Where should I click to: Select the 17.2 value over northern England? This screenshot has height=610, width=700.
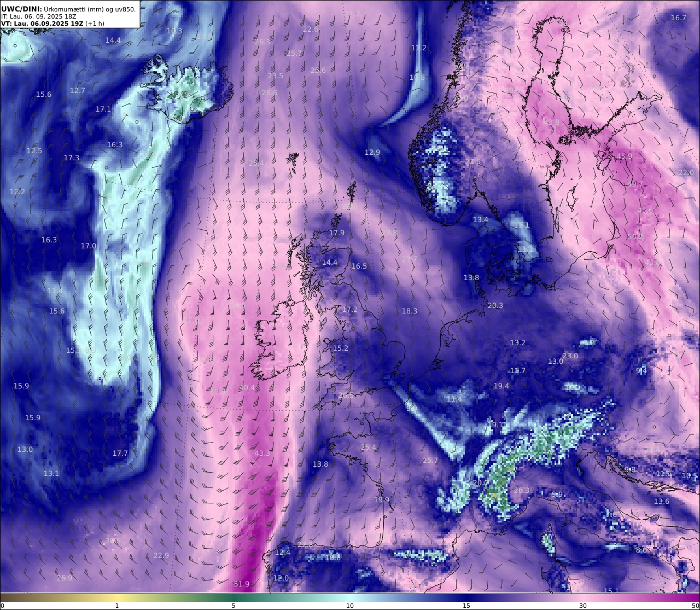point(349,309)
